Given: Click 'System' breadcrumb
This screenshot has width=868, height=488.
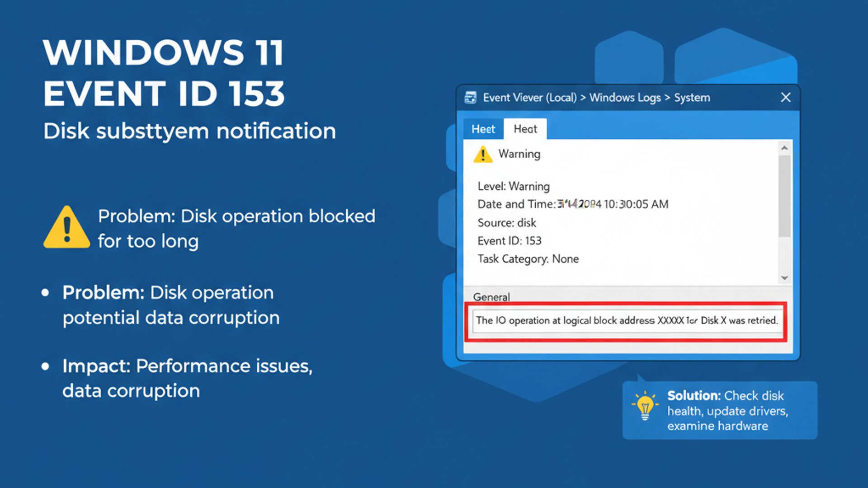Looking at the screenshot, I should [x=692, y=98].
